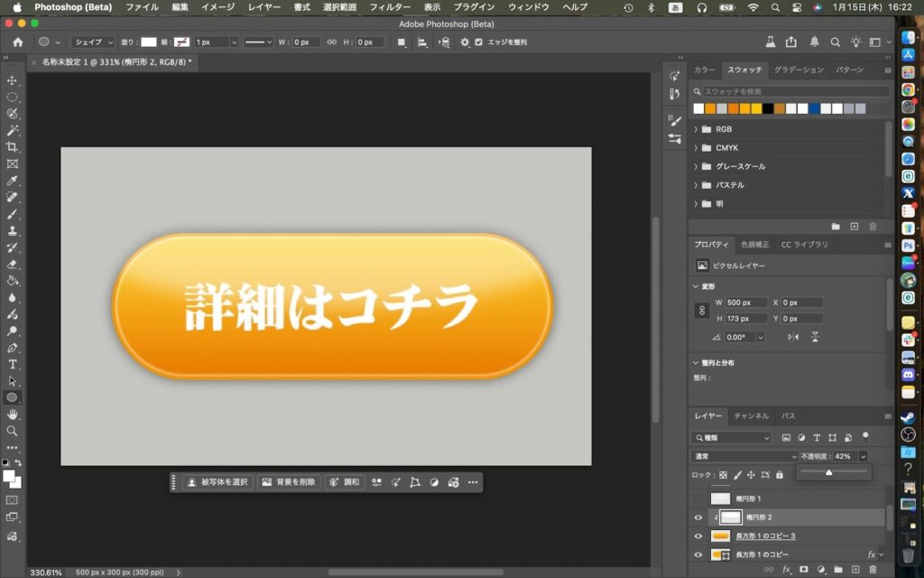This screenshot has width=924, height=578.
Task: Click the delete layer trash icon
Action: [873, 570]
